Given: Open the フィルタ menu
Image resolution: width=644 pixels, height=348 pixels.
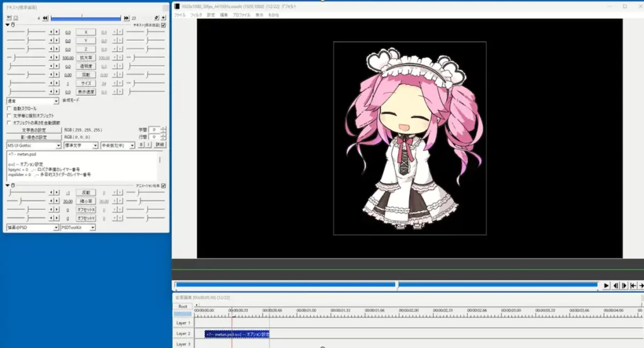Looking at the screenshot, I should pos(196,15).
